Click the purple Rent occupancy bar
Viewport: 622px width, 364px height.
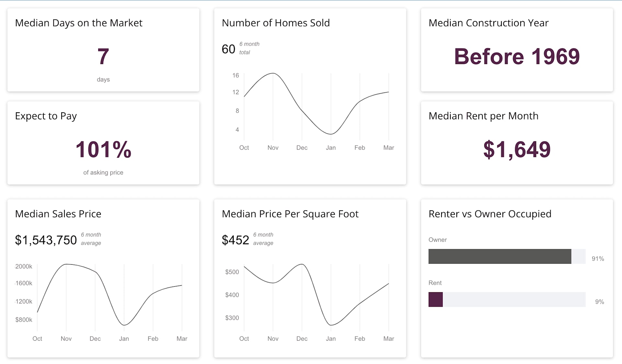(435, 299)
